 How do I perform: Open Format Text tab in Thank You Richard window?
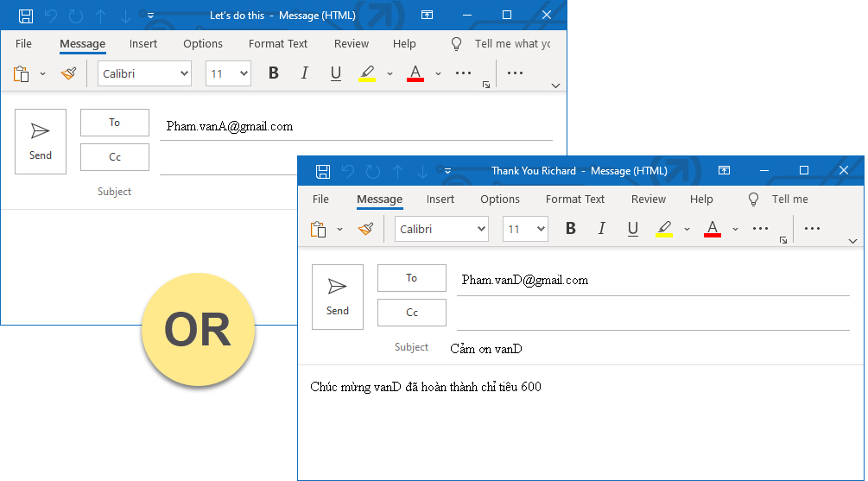click(x=575, y=199)
